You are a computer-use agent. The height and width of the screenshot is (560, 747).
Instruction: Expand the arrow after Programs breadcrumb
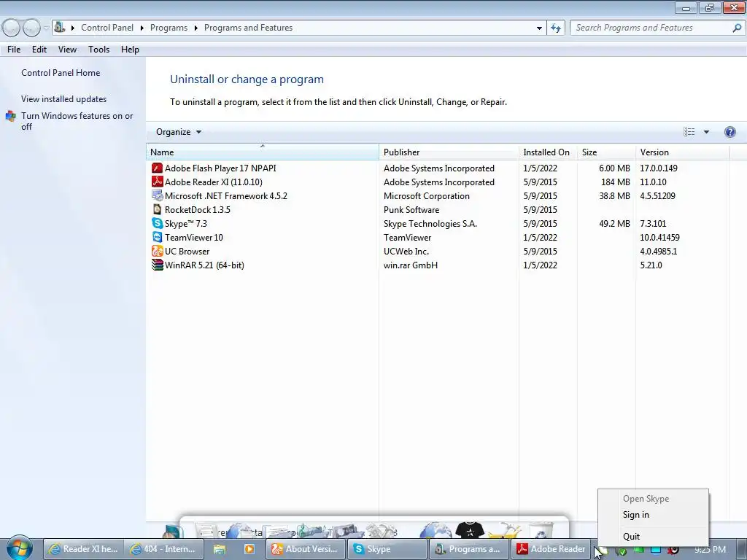pyautogui.click(x=196, y=28)
